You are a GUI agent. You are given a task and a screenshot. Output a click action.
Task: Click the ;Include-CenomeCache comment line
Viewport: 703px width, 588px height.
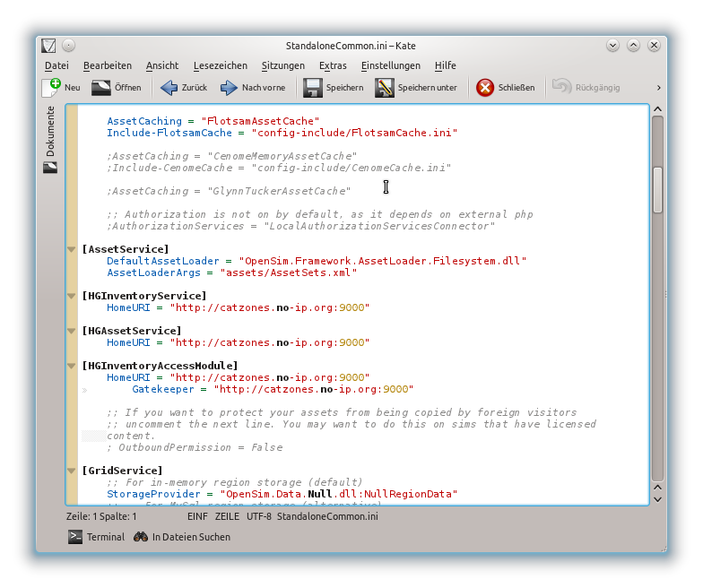coord(279,168)
